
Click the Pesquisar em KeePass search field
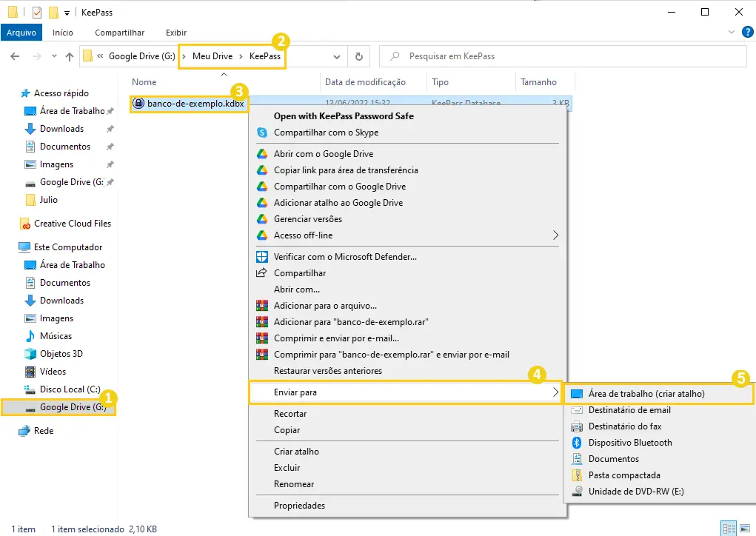tap(563, 56)
